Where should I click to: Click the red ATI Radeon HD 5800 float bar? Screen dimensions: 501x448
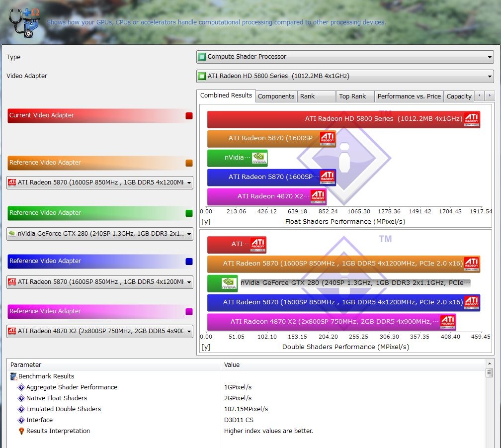343,119
